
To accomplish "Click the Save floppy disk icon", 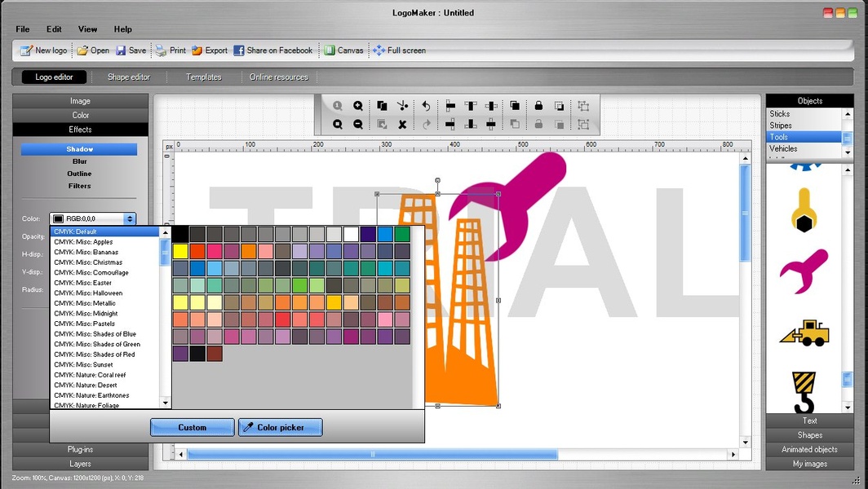I will (x=121, y=51).
